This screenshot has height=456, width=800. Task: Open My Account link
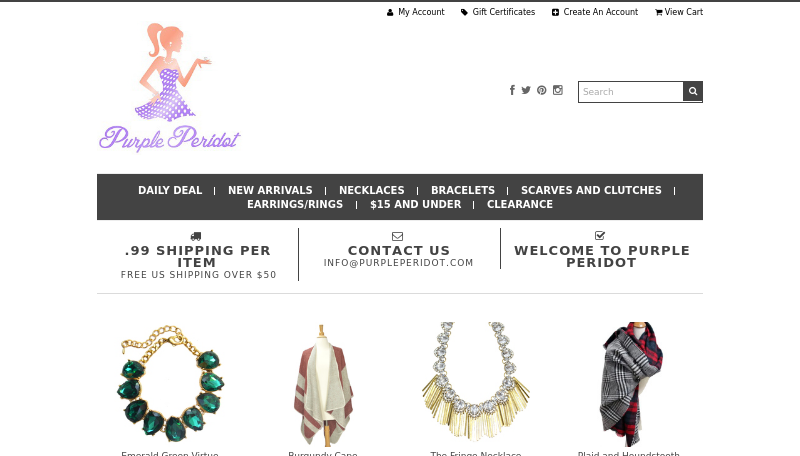click(415, 12)
